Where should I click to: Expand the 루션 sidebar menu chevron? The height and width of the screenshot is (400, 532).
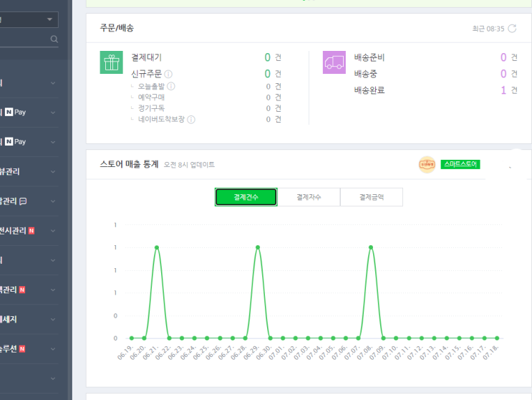(53, 349)
